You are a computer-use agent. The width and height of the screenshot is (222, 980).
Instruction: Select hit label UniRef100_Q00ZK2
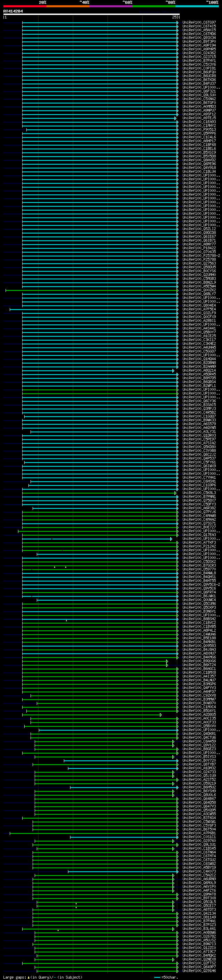point(199,290)
